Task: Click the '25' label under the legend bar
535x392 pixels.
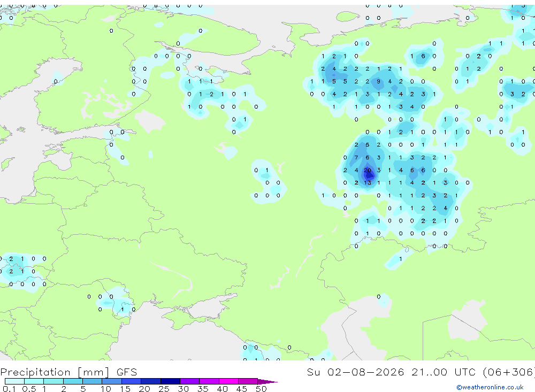Action: click(164, 389)
